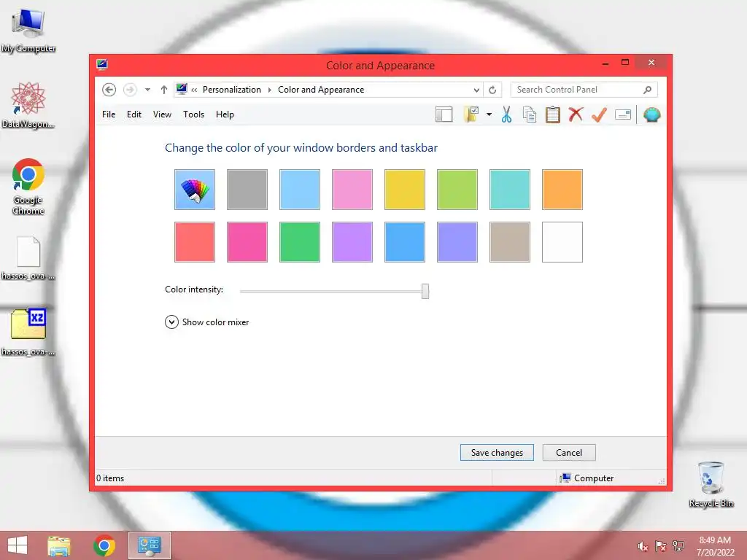
Task: Select the red color swatch
Action: pyautogui.click(x=195, y=242)
